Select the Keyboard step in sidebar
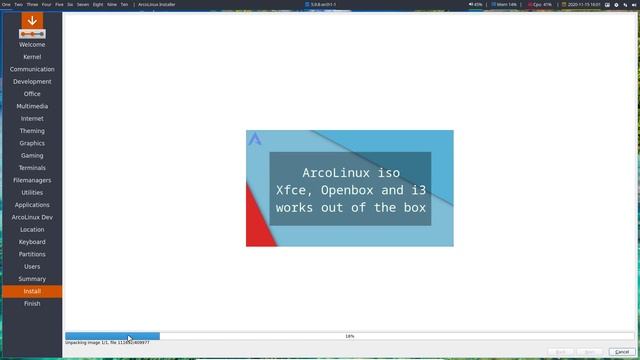 click(x=32, y=242)
